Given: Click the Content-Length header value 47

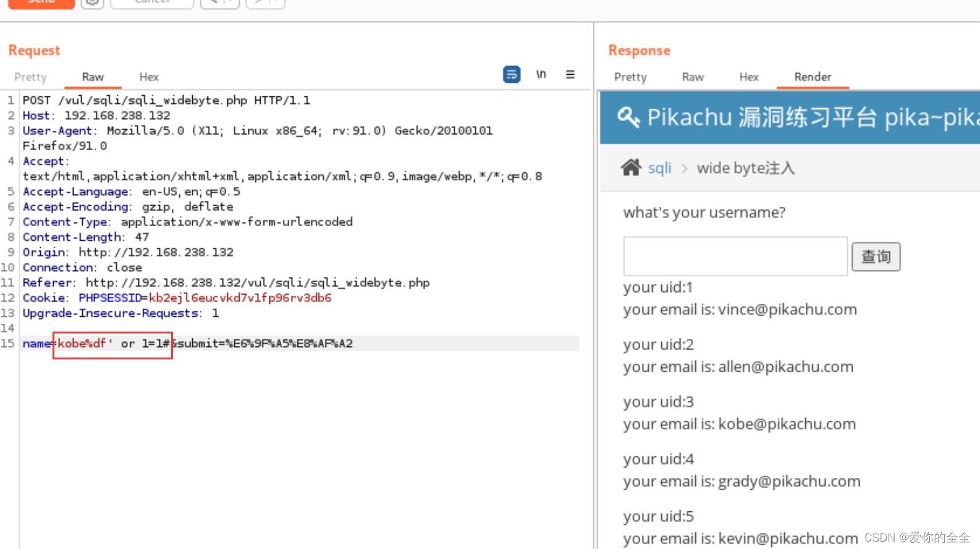Looking at the screenshot, I should pos(142,237).
